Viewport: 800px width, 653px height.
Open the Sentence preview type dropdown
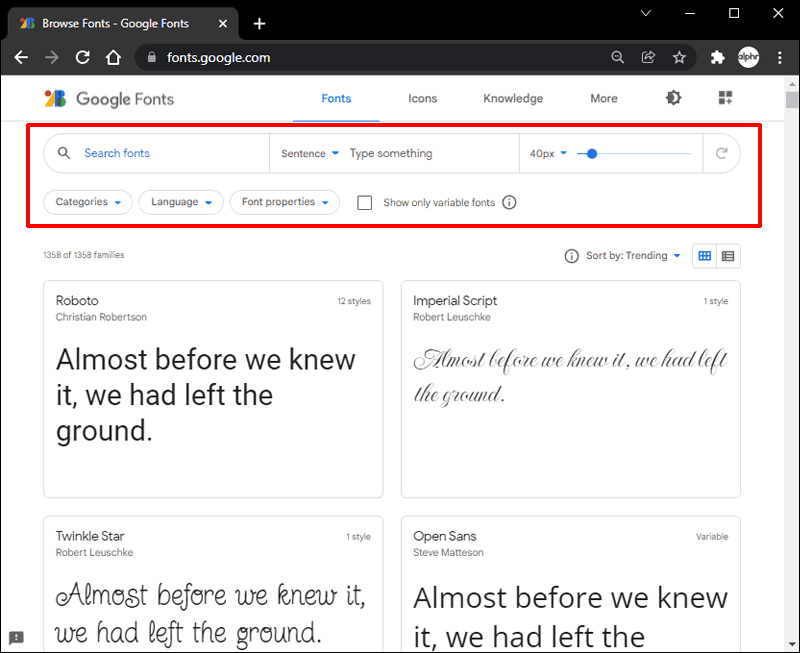(x=310, y=154)
